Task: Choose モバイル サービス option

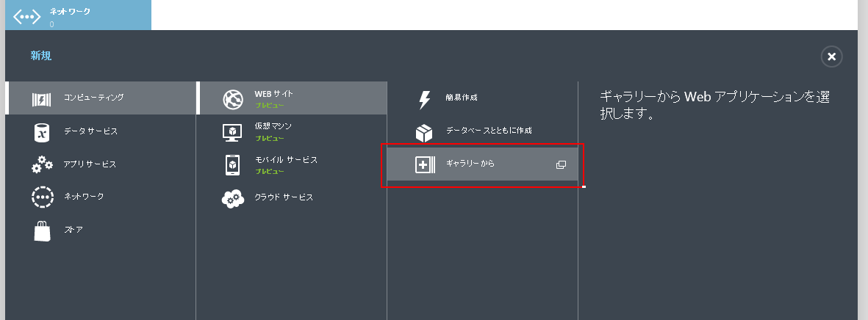Action: pos(292,164)
